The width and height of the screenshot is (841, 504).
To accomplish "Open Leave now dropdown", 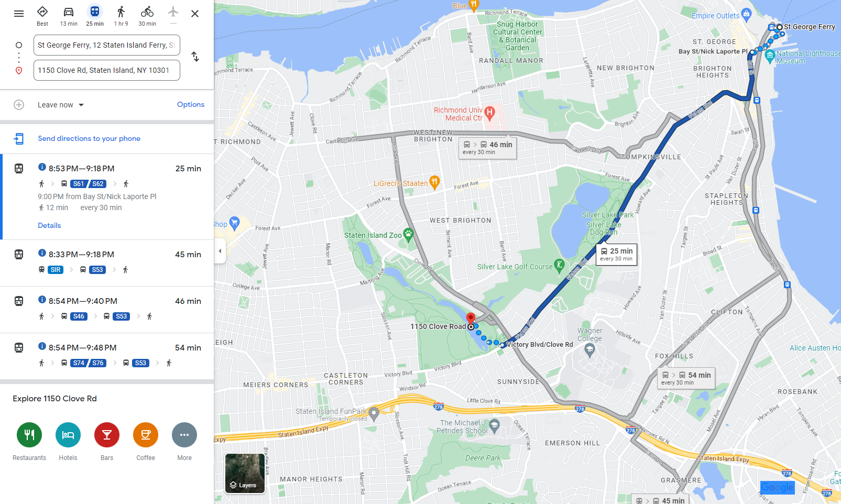I will (x=61, y=105).
